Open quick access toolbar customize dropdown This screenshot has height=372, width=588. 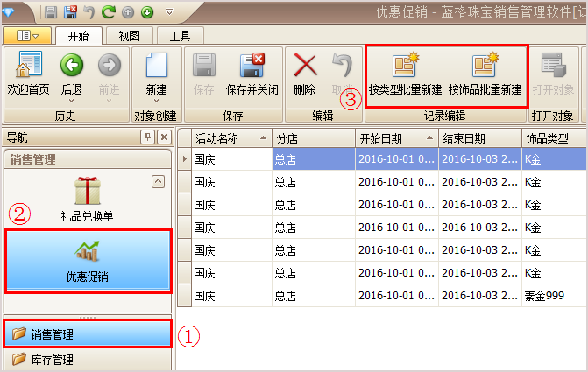click(x=169, y=13)
